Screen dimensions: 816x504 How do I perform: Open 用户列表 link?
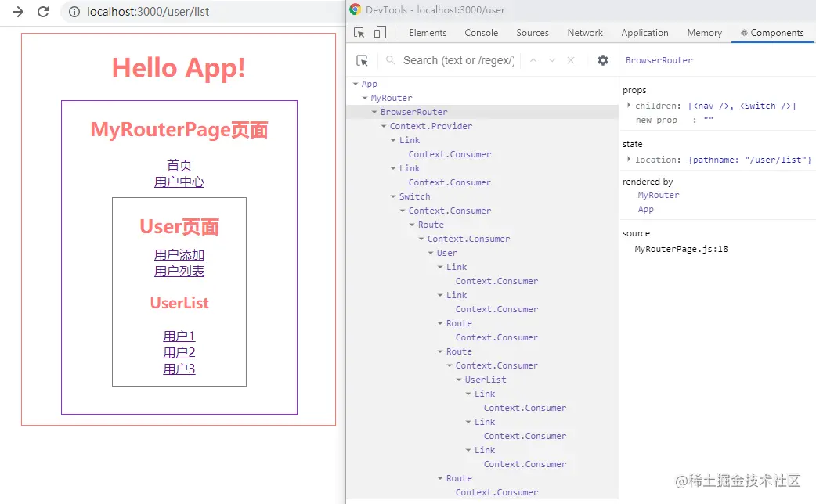pyautogui.click(x=179, y=271)
